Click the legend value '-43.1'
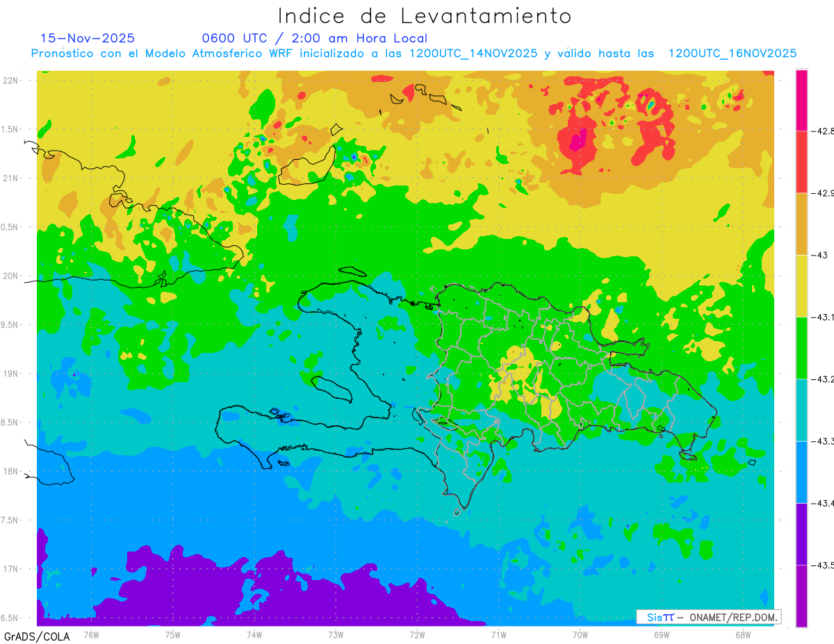This screenshot has height=644, width=834. (x=822, y=317)
